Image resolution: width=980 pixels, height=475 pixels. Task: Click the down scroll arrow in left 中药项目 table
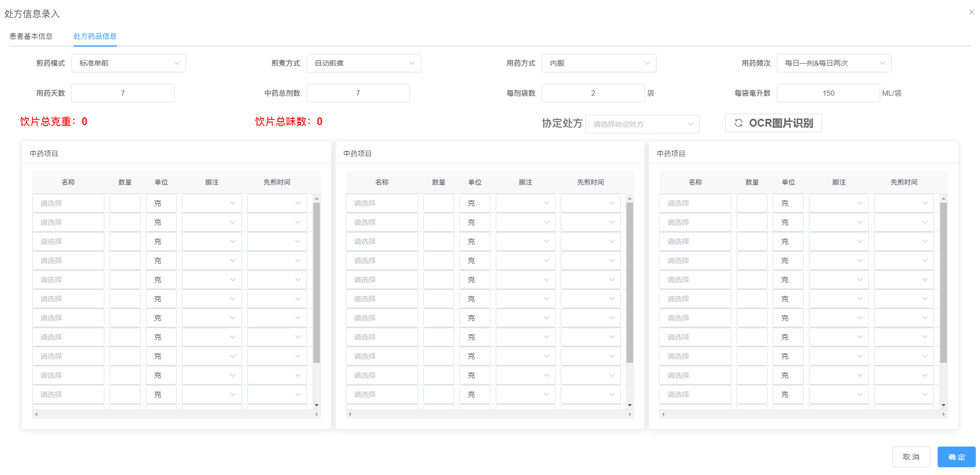tap(317, 405)
